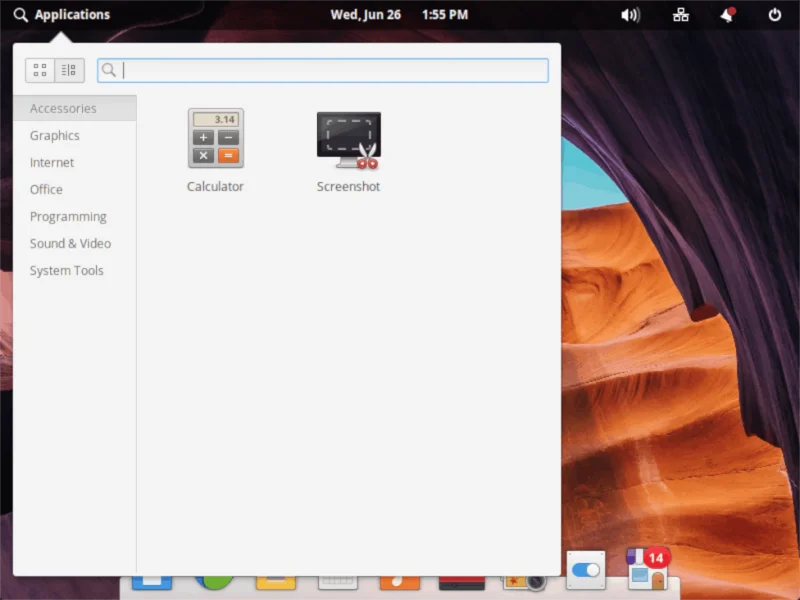Open the sound volume indicator
Screen dimensions: 800x600
pyautogui.click(x=631, y=15)
